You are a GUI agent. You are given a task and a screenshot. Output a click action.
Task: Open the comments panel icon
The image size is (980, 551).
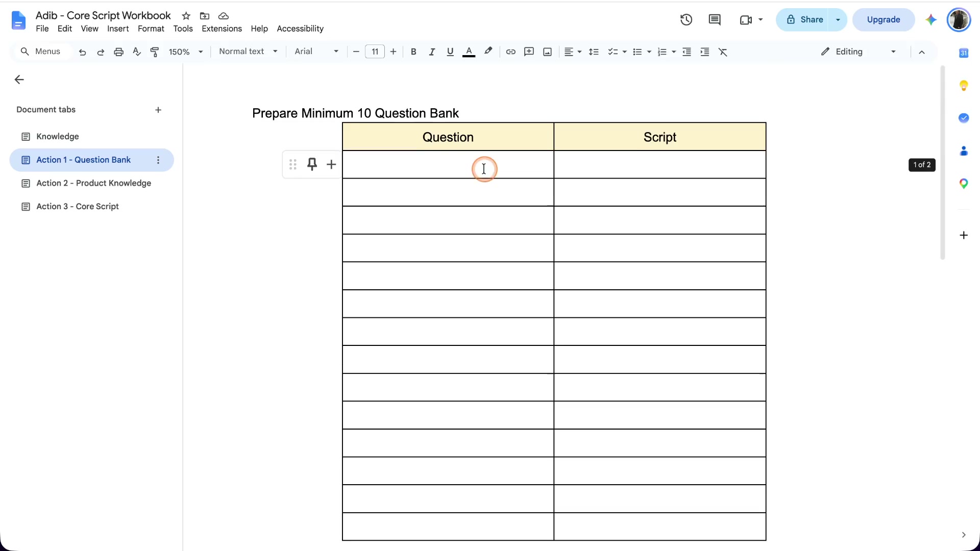point(715,20)
